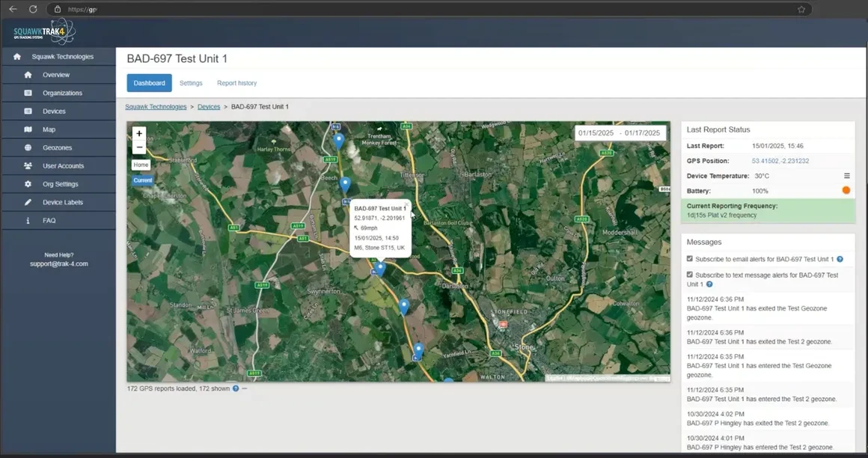This screenshot has height=458, width=868.
Task: Click the 10/30/2024 4:02 PM P Hingley message
Action: click(x=768, y=418)
